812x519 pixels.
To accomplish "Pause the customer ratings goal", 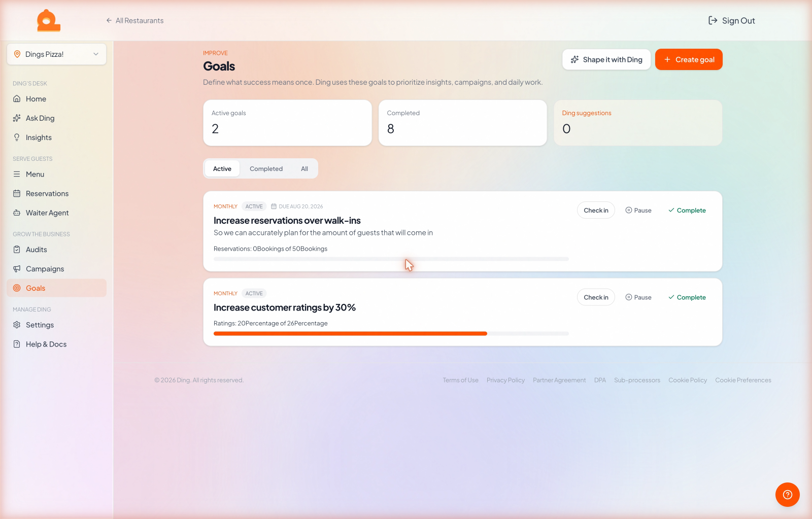I will [x=638, y=297].
